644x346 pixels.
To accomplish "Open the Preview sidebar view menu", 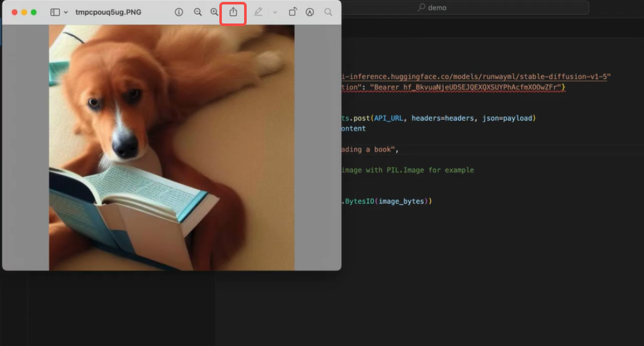I will tap(55, 12).
